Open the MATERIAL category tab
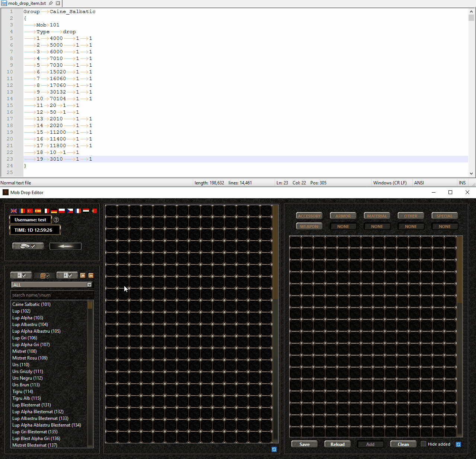The image size is (476, 459). [377, 216]
